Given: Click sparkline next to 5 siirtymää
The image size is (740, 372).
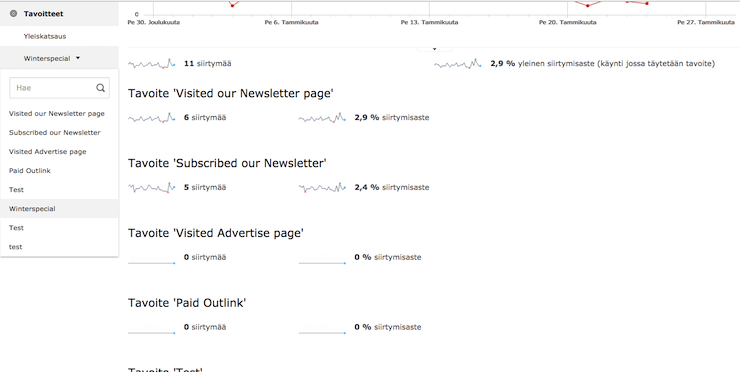Looking at the screenshot, I should point(151,187).
